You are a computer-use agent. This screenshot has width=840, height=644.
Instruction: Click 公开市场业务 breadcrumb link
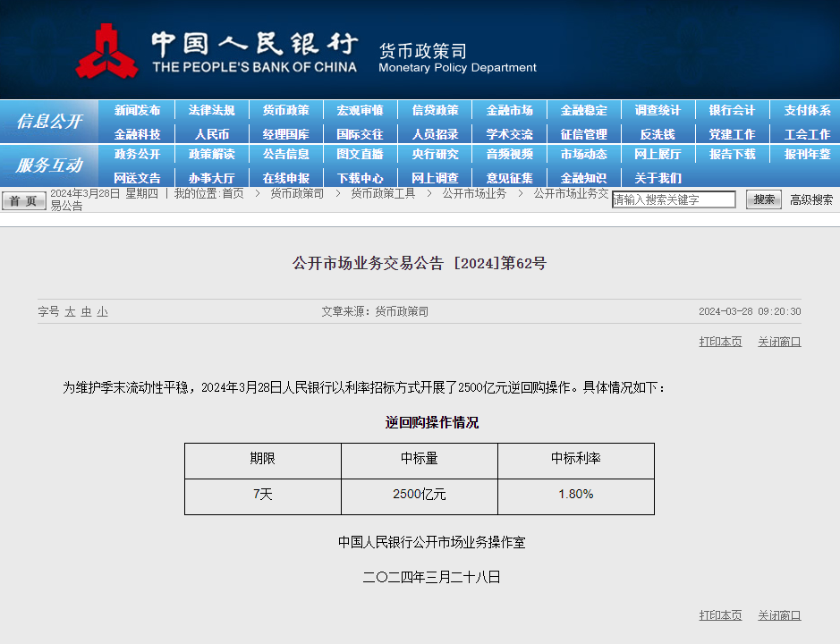click(474, 193)
